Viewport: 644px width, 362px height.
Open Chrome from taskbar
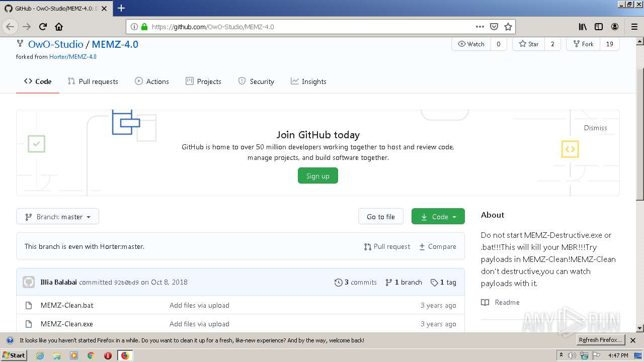click(91, 355)
